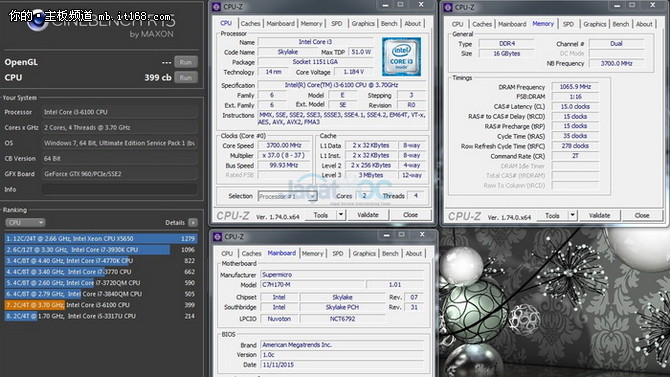Viewport: 670px width, 377px height.
Task: Click Validate in Memory tab window
Action: click(599, 215)
